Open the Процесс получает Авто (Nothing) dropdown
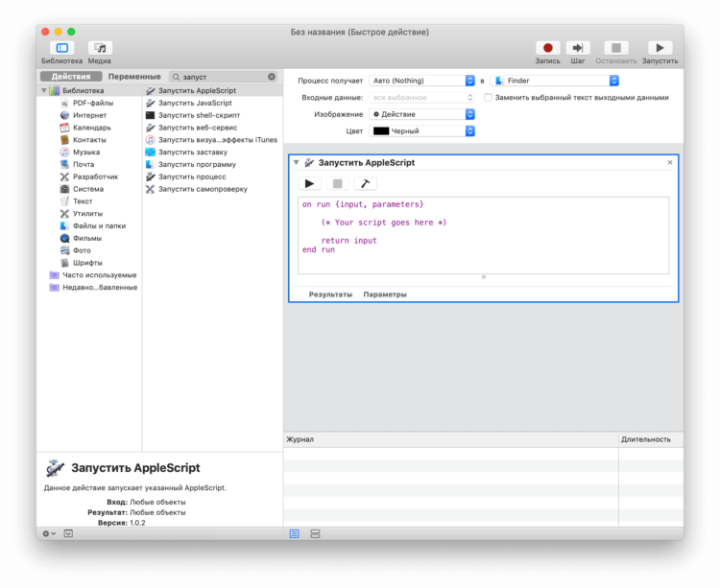The width and height of the screenshot is (720, 588). [422, 81]
